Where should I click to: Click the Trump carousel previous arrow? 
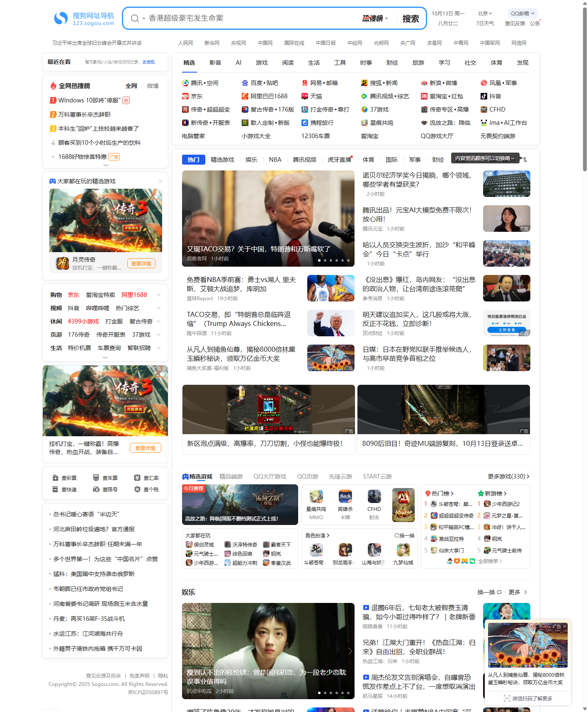187,219
